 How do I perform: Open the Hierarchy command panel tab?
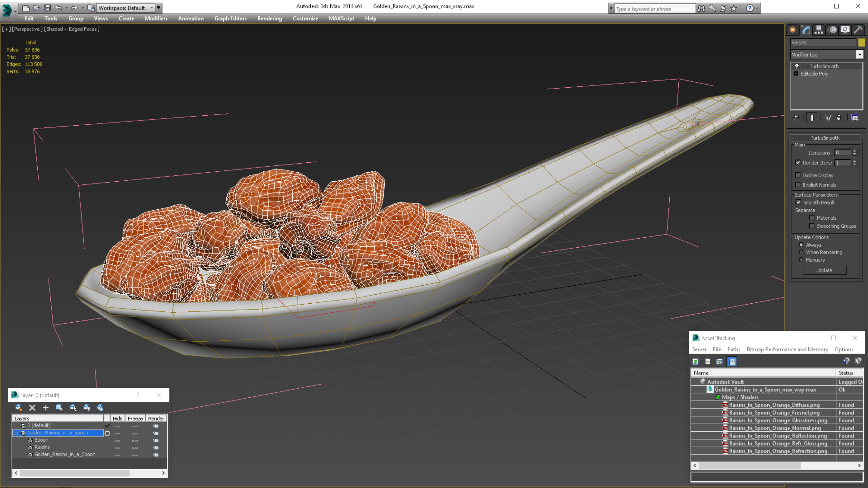pyautogui.click(x=819, y=30)
